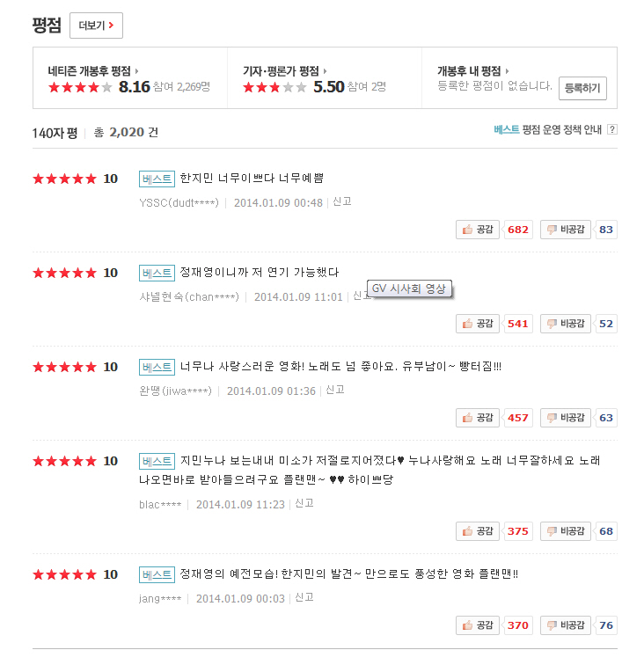Click 신고 on the 완땡 review

coord(335,390)
